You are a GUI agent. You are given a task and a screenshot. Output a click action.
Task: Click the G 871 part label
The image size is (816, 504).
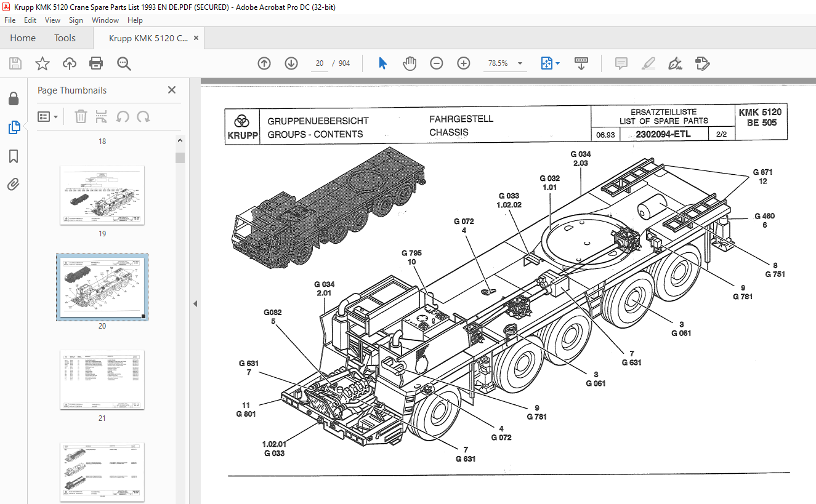coord(762,172)
